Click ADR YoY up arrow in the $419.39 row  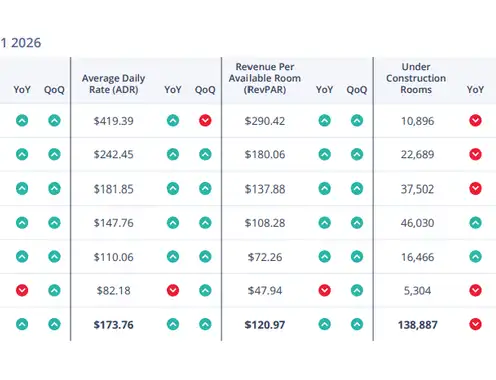coord(173,120)
